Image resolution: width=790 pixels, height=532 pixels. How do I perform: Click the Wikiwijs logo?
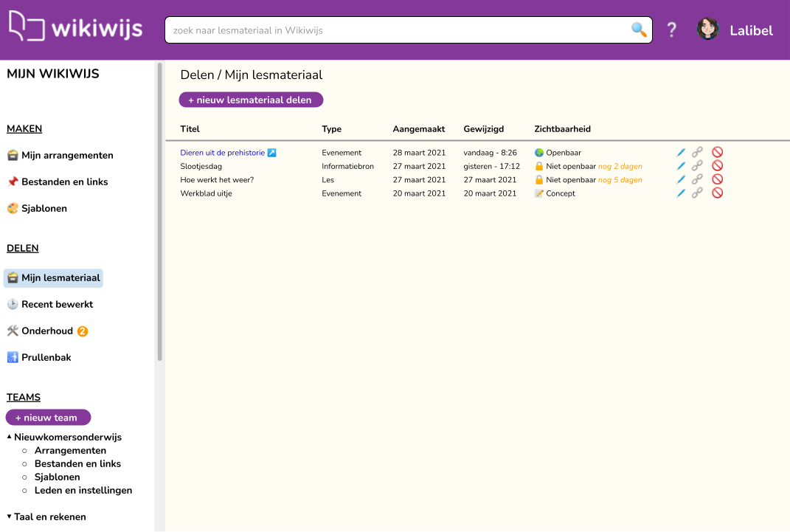[x=76, y=27]
